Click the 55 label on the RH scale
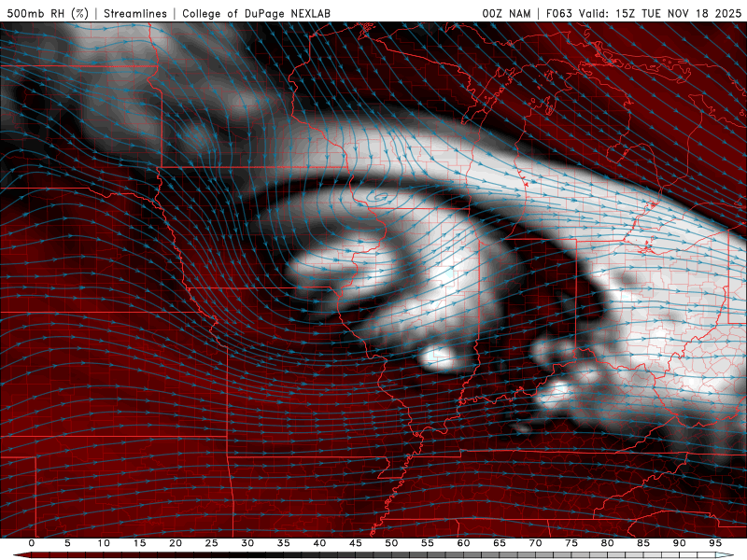Viewport: 747px width, 560px height. 427,543
